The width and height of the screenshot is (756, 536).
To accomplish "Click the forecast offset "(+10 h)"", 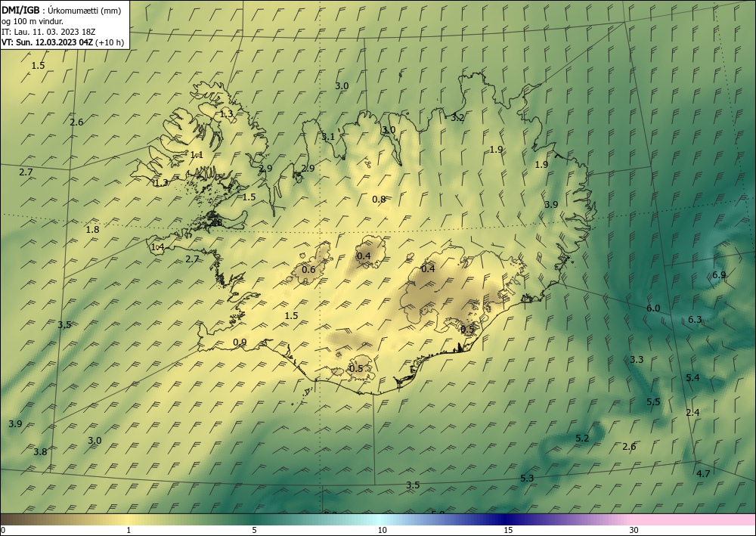I will click(110, 42).
